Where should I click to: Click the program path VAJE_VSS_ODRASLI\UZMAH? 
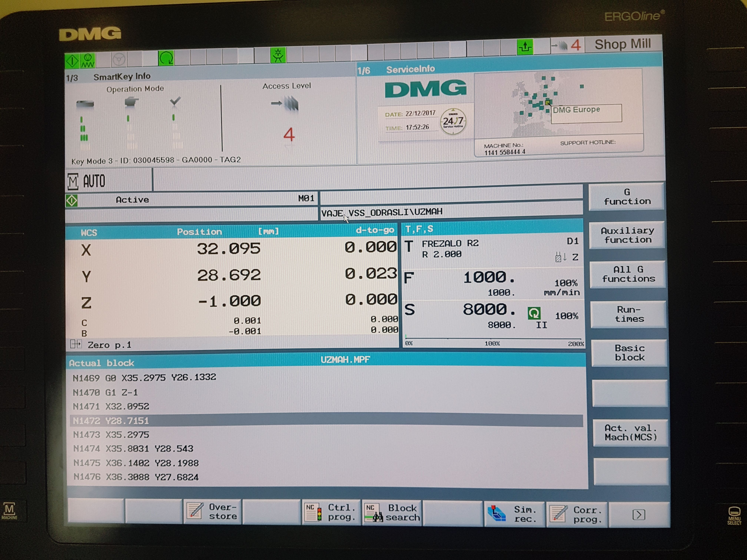382,212
